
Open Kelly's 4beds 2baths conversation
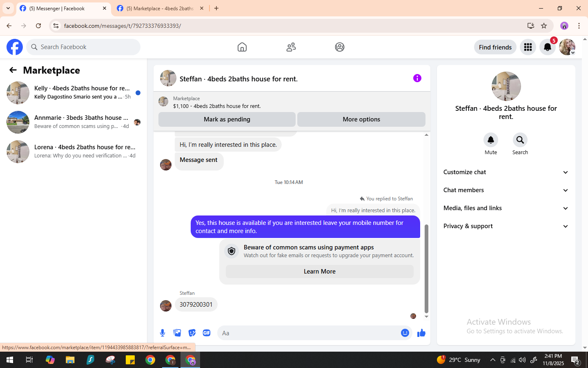[x=73, y=92]
